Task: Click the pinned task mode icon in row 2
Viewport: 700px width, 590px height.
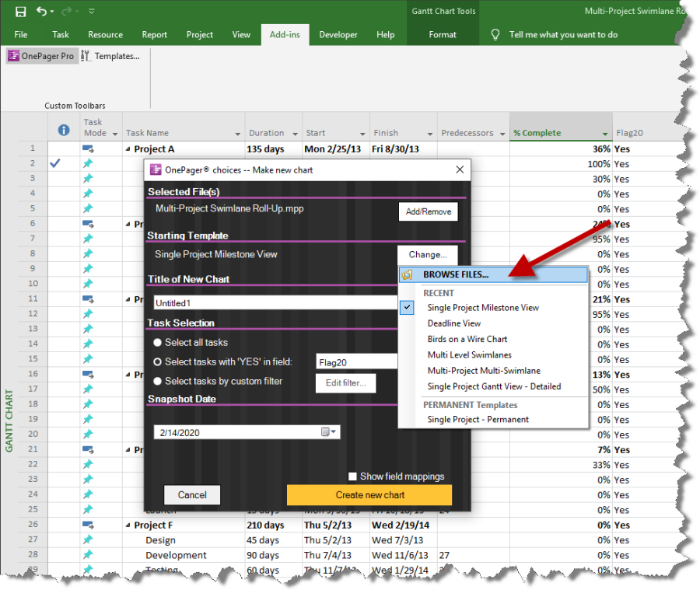Action: pyautogui.click(x=88, y=163)
